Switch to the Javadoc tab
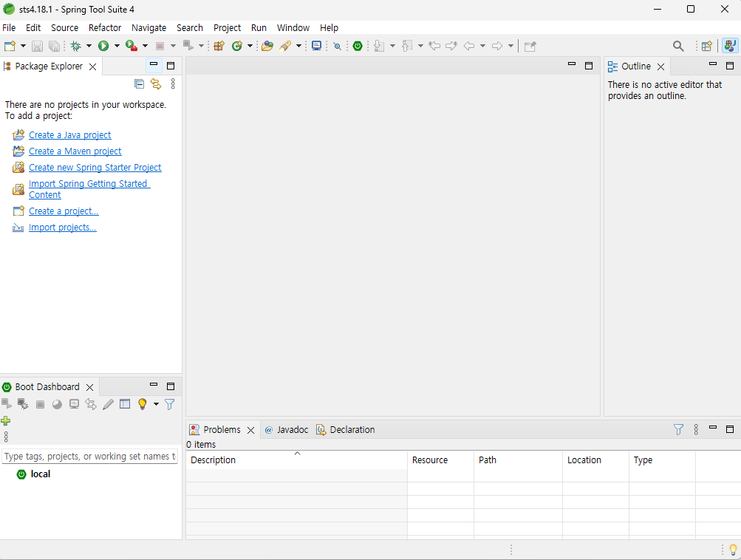Screen dimensions: 741x560 coord(287,429)
